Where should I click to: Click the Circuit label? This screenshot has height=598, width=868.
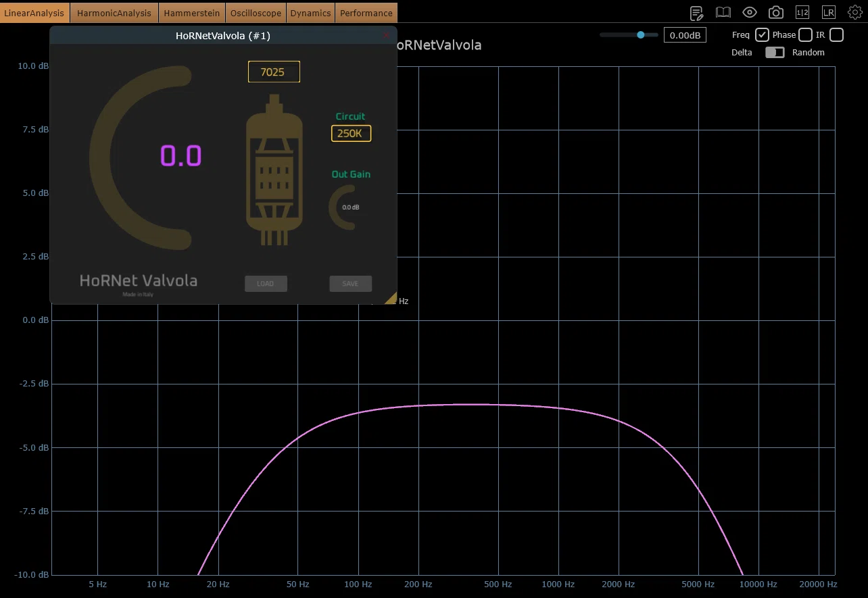click(351, 116)
